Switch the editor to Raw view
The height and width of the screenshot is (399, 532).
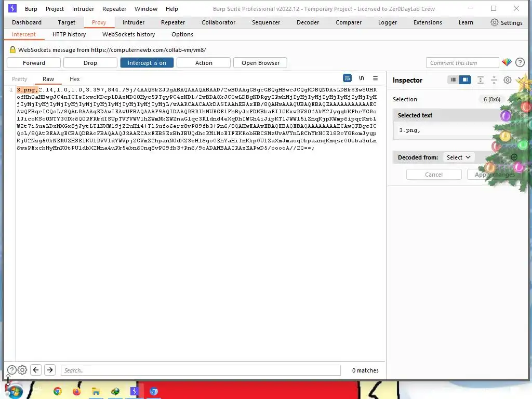tap(48, 79)
